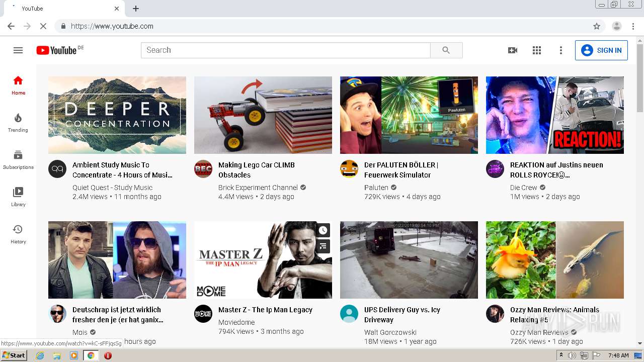Open Quiet Quest channel avatar
The height and width of the screenshot is (362, 644).
click(x=57, y=169)
